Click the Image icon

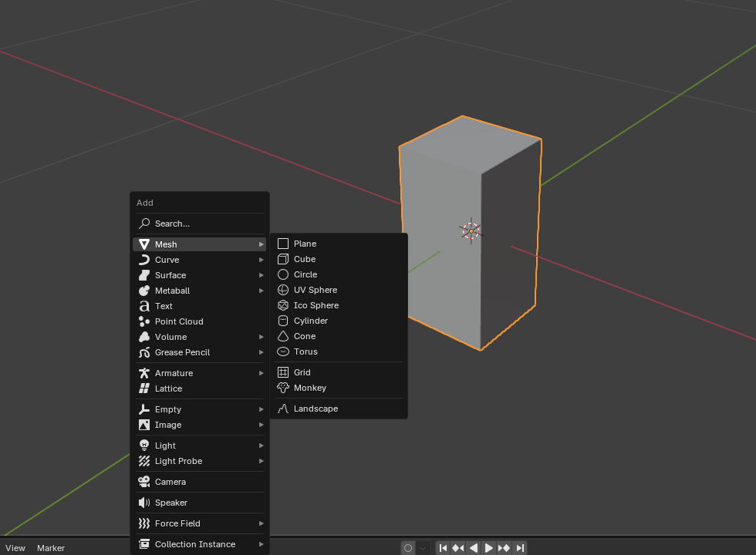point(144,425)
